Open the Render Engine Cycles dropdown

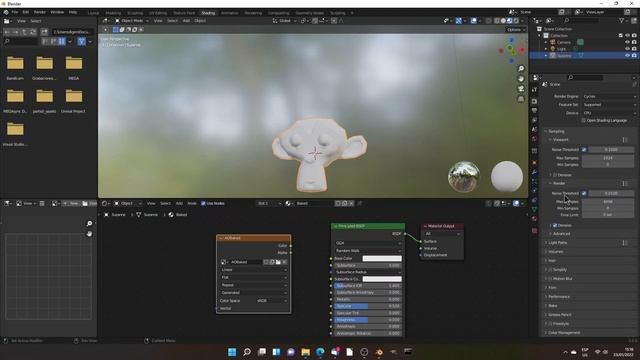(609, 96)
